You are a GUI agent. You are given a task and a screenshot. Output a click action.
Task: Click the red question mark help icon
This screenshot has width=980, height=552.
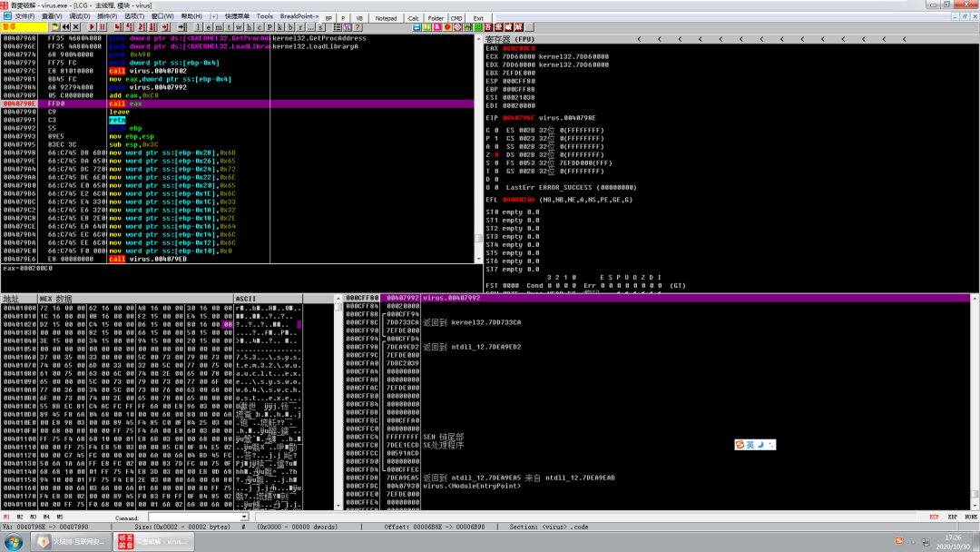pos(358,27)
